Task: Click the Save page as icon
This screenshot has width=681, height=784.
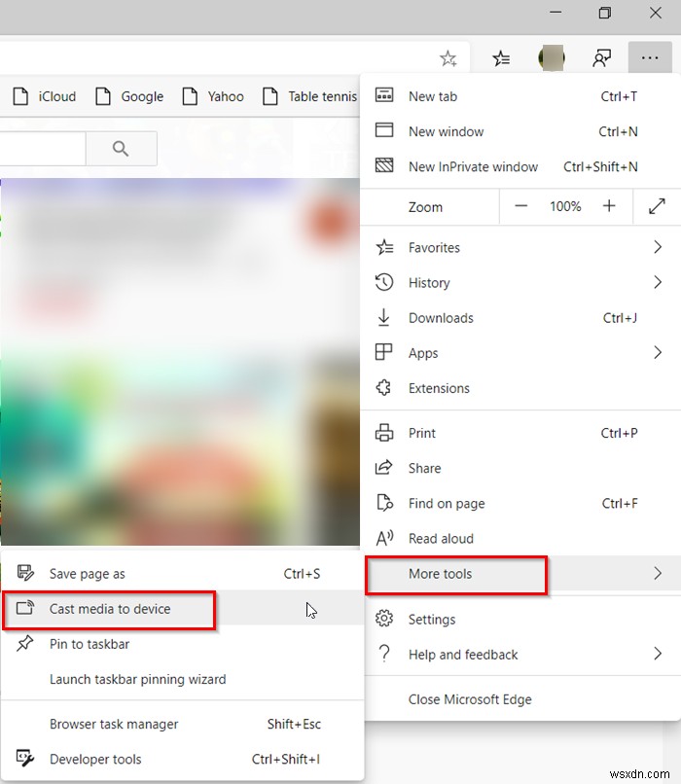Action: 25,573
